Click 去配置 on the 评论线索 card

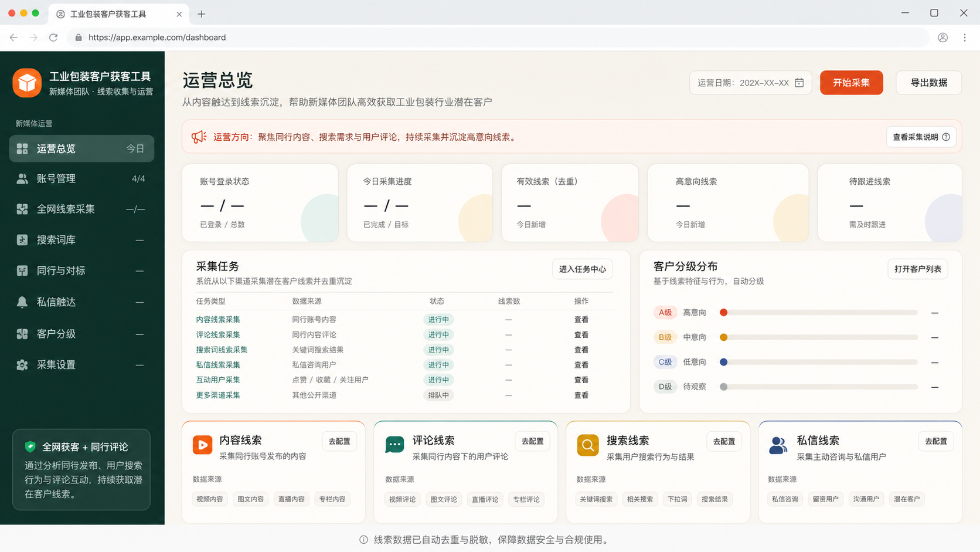coord(532,441)
